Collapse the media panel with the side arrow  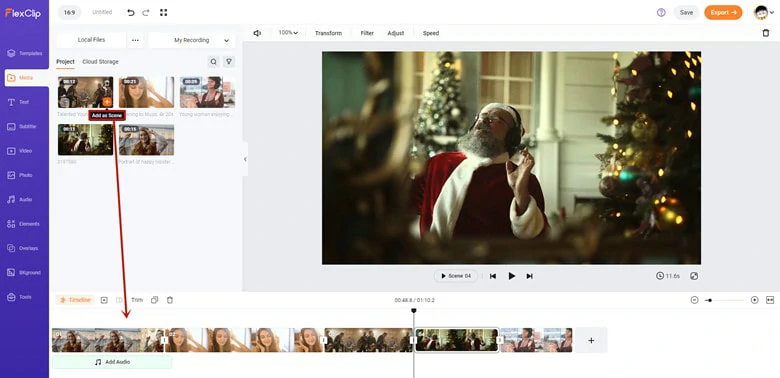point(245,159)
